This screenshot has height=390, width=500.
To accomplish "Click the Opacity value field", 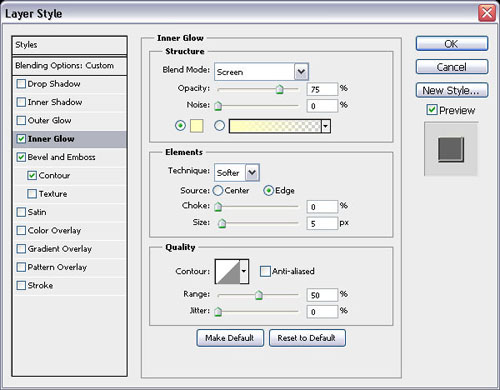I will tap(322, 89).
